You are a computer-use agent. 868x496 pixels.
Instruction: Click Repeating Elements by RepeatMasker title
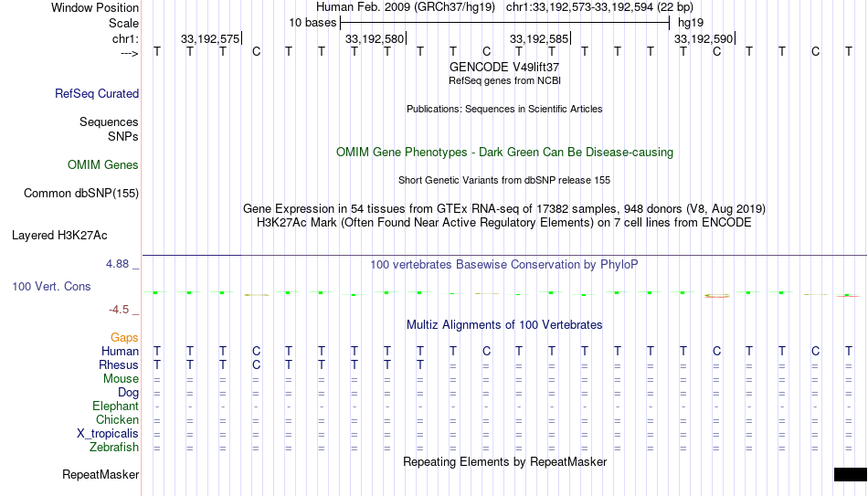pos(505,461)
